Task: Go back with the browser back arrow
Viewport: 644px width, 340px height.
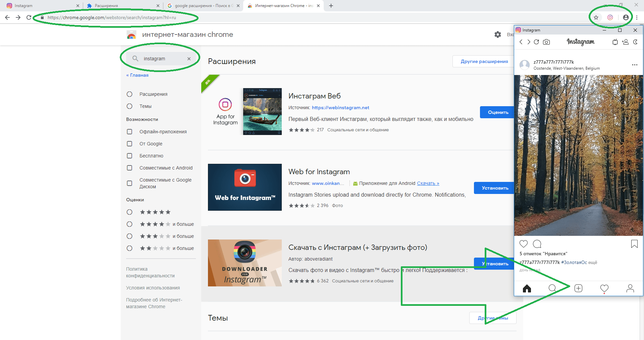Action: pyautogui.click(x=7, y=17)
